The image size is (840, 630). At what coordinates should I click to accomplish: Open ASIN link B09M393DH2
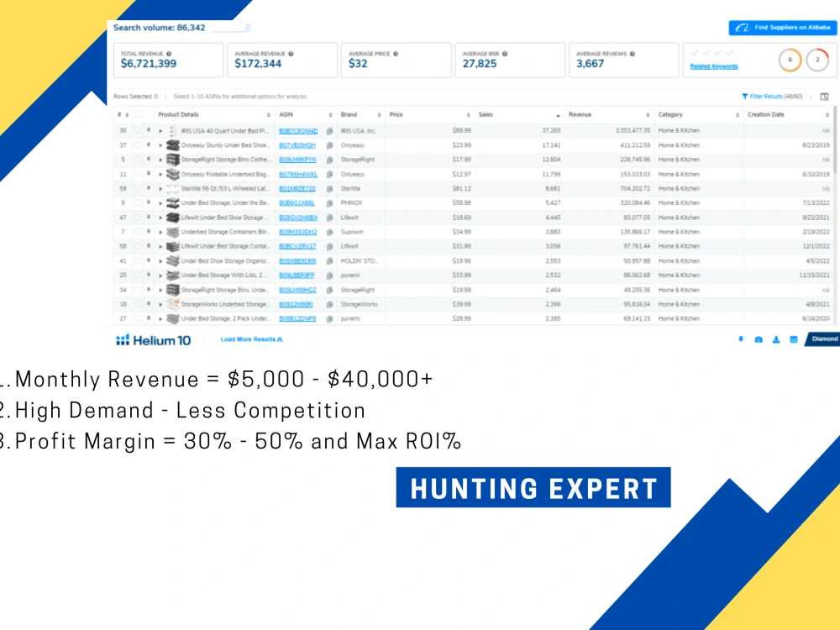coord(298,232)
